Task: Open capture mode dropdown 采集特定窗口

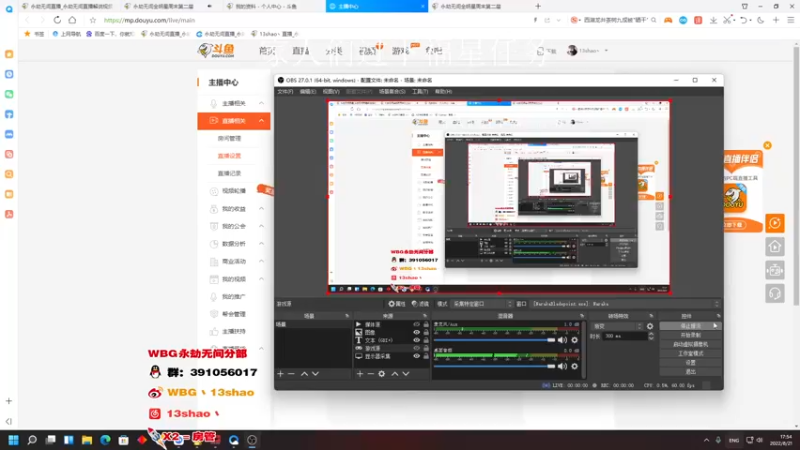Action: coord(482,304)
